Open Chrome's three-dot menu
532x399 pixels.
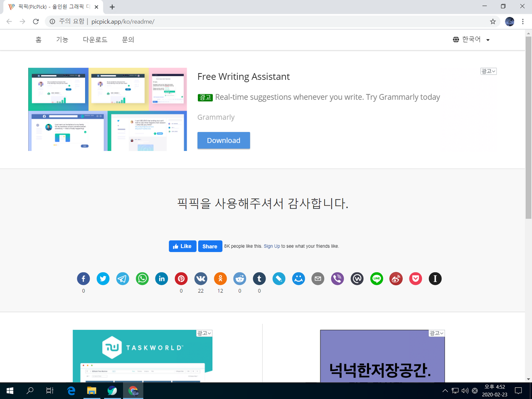523,22
